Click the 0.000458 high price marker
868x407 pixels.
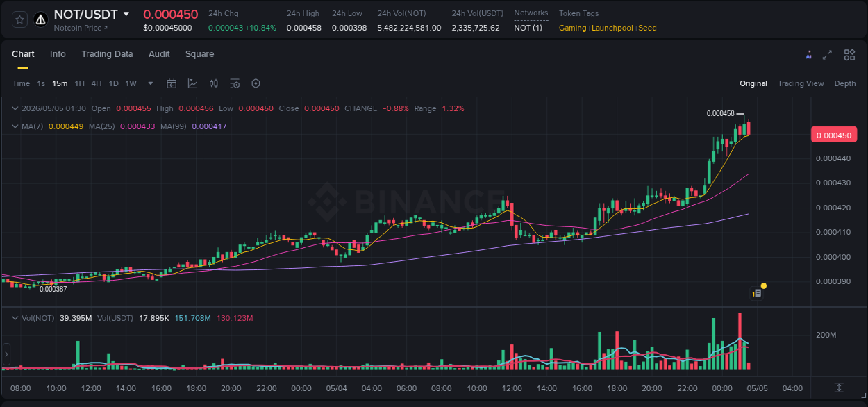[x=720, y=113]
